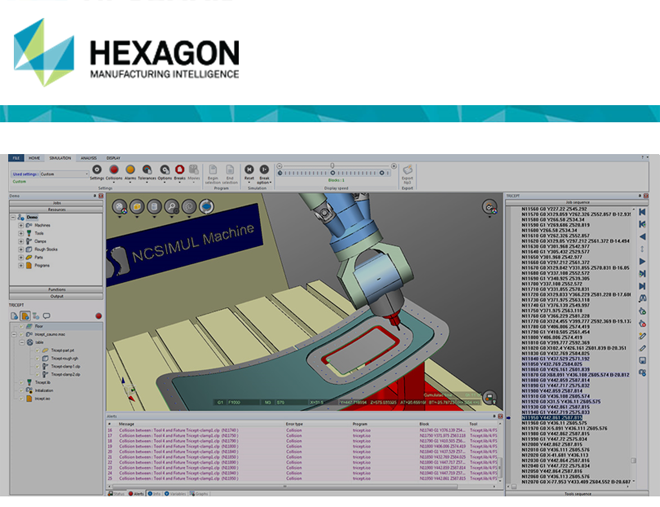Click the Tools sequence bar
Screen dimensions: 660x507
(577, 494)
